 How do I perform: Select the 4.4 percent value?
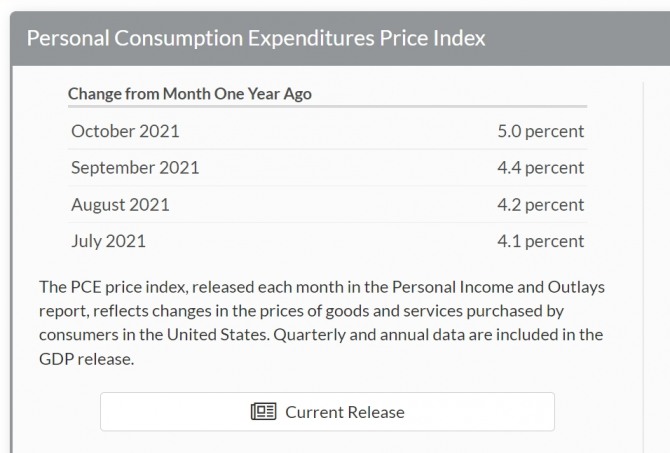540,168
